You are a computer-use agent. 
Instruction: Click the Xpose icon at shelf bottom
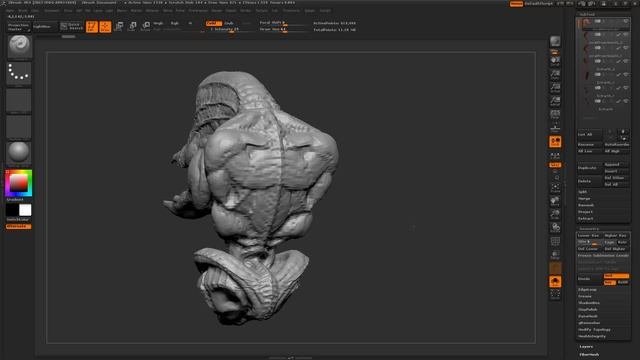(x=555, y=295)
